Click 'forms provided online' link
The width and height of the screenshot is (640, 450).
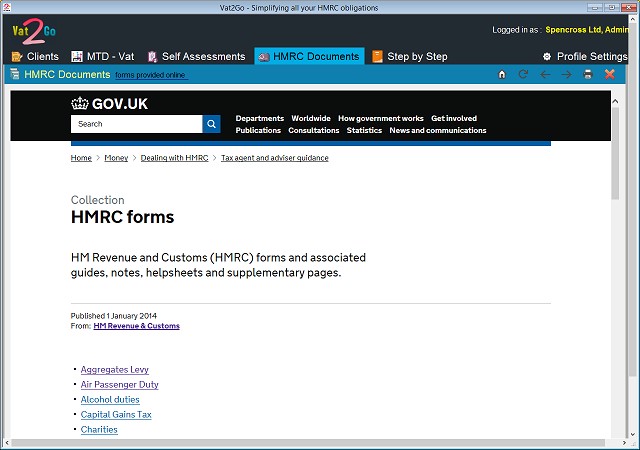(x=151, y=75)
